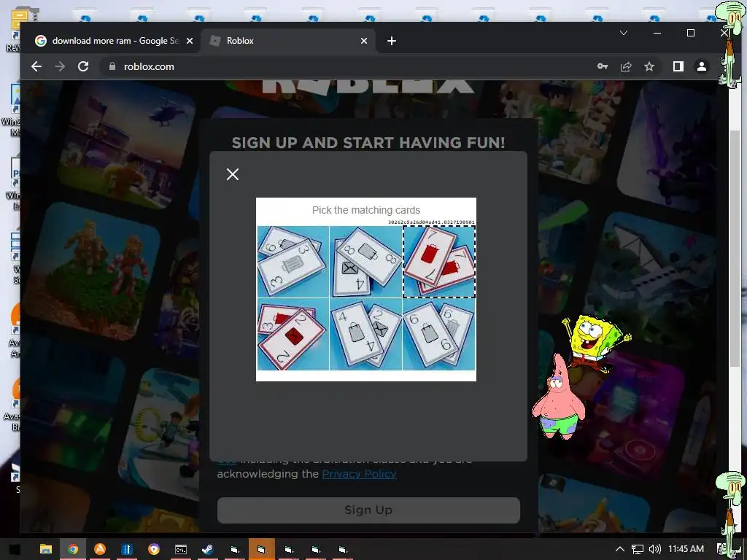Open the saved passwords key icon
Screen dimensions: 747x560
(x=602, y=66)
